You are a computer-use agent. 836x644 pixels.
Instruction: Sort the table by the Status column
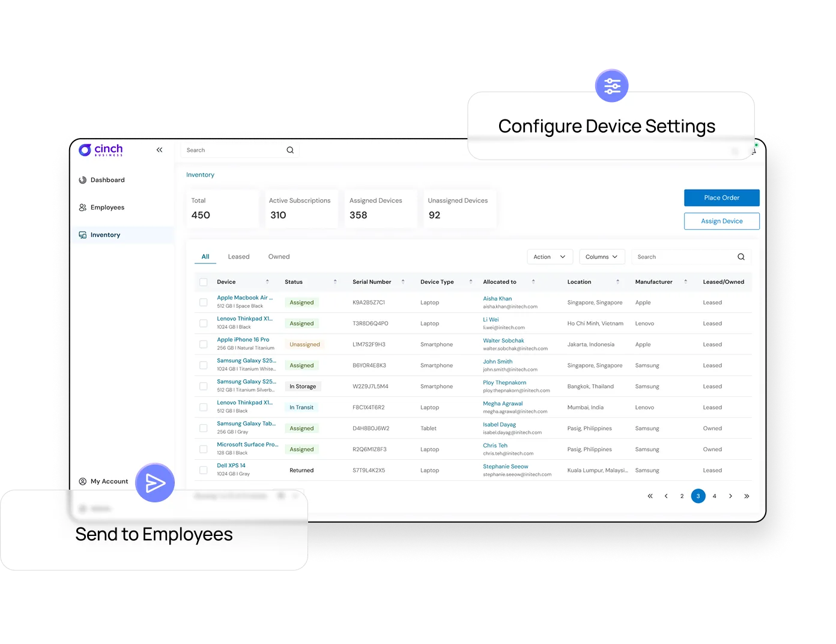tap(335, 282)
